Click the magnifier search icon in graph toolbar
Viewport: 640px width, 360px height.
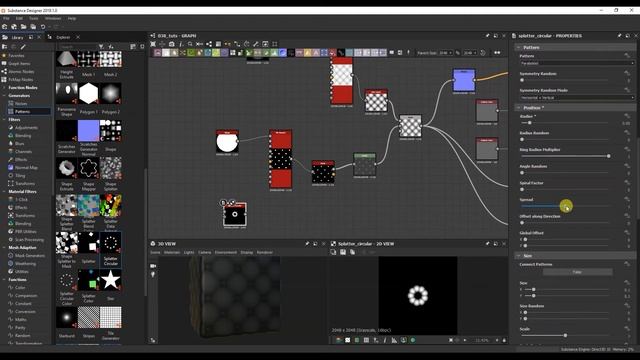click(x=190, y=44)
